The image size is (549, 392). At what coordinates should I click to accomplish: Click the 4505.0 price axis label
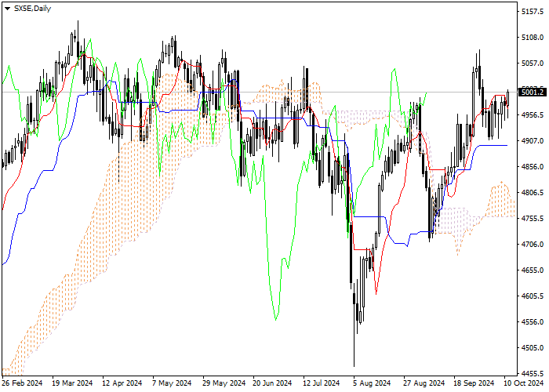click(533, 348)
